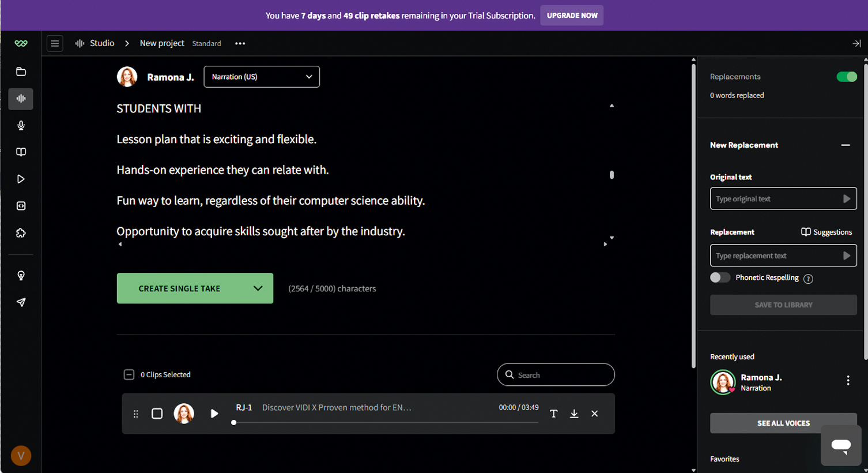868x473 pixels.
Task: Collapse the New Replacement section
Action: (x=845, y=145)
